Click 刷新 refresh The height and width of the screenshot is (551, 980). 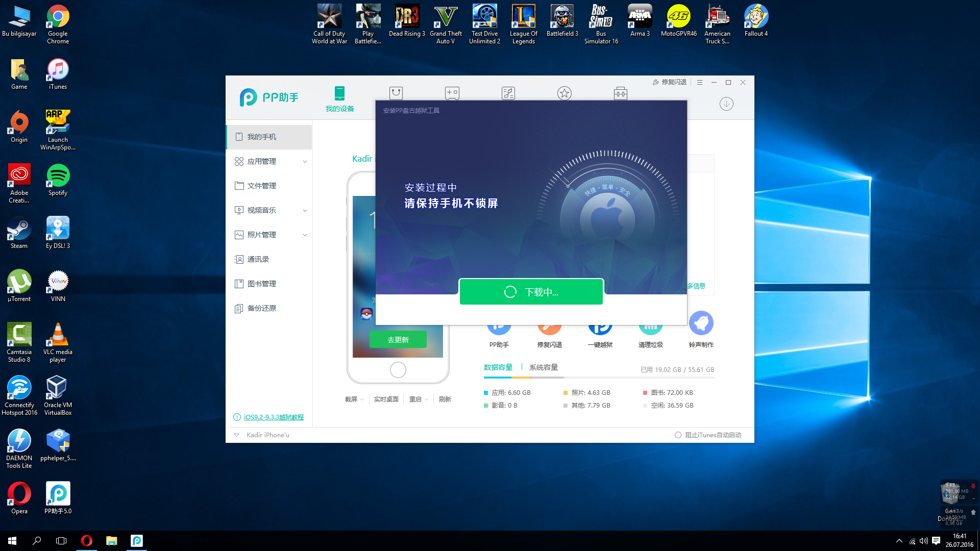click(445, 399)
